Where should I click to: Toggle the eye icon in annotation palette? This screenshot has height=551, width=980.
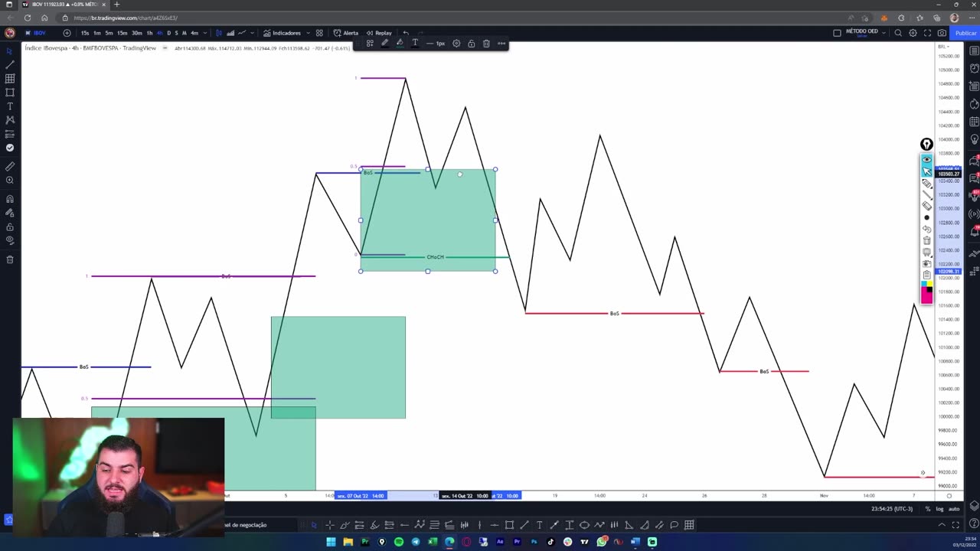(x=926, y=160)
